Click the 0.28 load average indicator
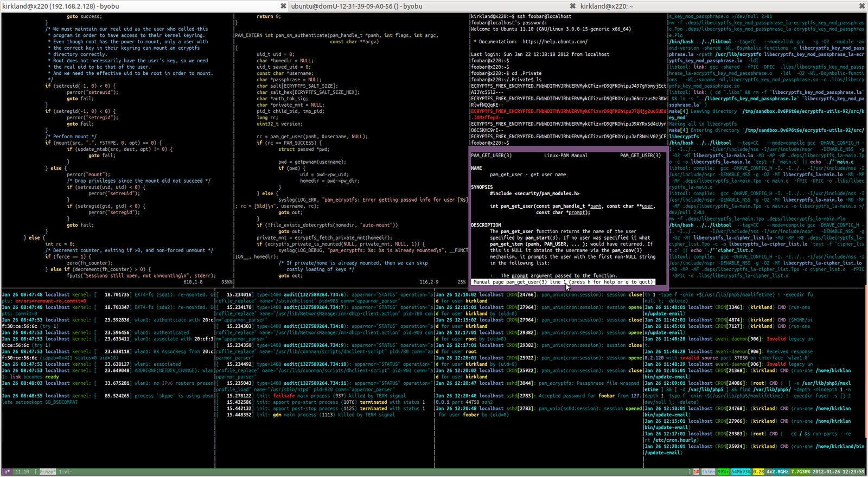This screenshot has height=477, width=868. tap(758, 472)
